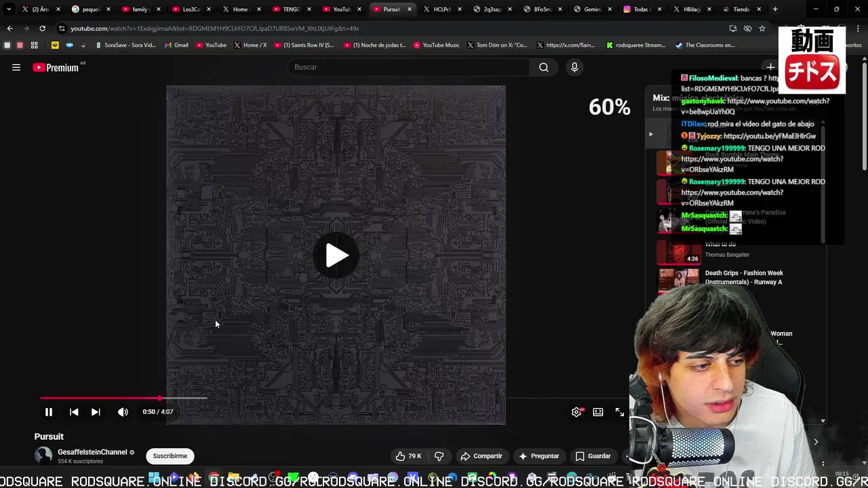Click the What to do thumbnail 4:26
The height and width of the screenshot is (488, 868).
[x=678, y=252]
